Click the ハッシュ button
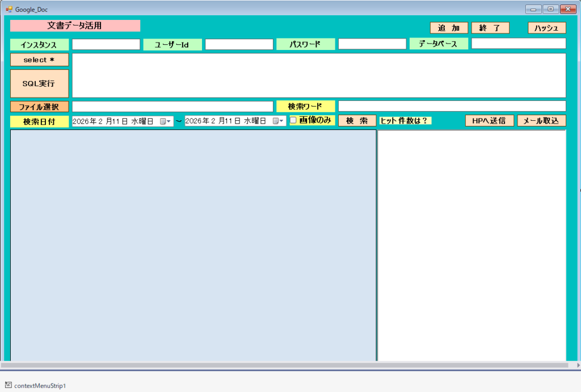Viewport: 581px width, 392px height. 546,28
